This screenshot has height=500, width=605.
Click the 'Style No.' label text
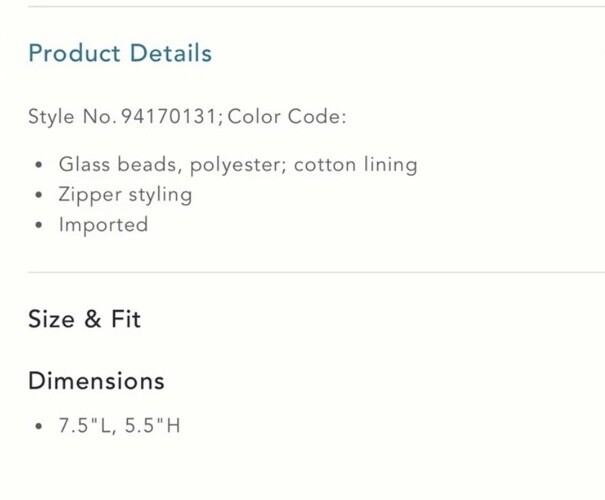72,117
